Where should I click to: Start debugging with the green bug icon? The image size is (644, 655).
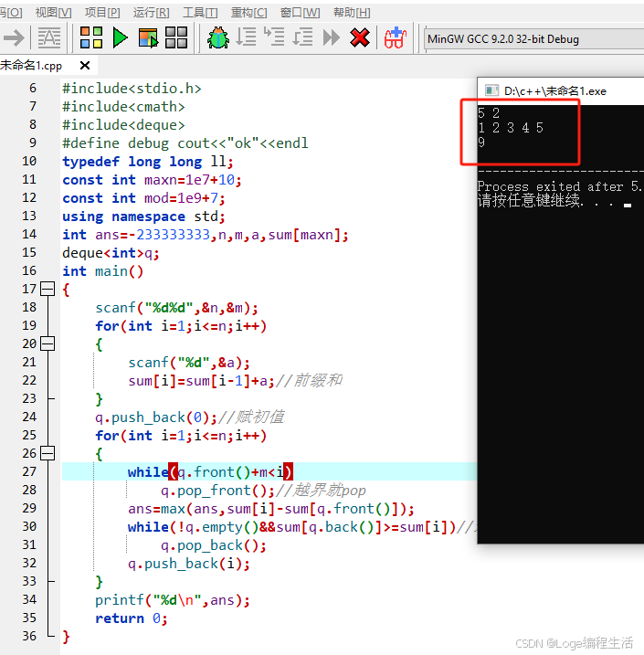(x=218, y=38)
